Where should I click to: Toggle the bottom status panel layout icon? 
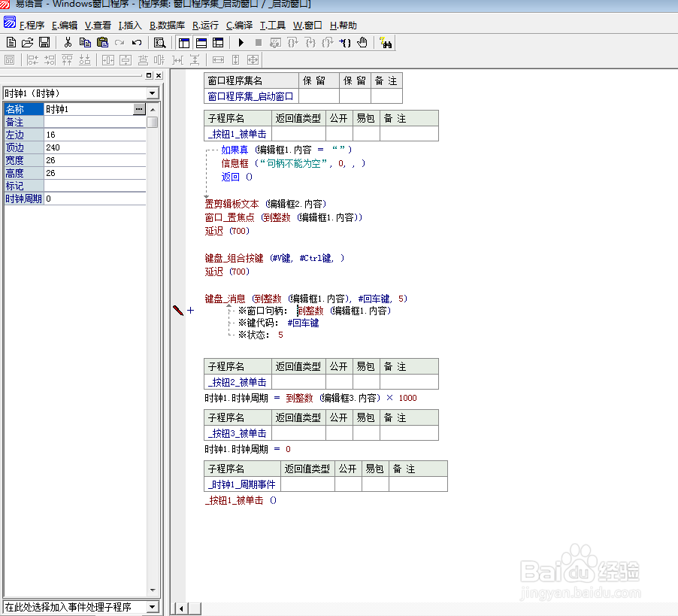pos(201,42)
